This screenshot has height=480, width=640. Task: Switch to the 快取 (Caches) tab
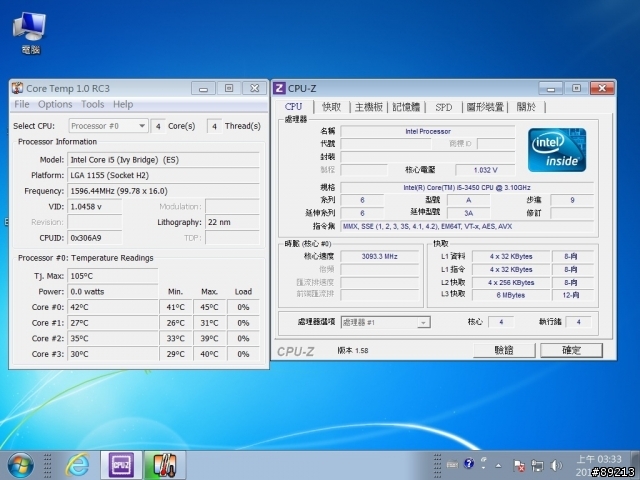(331, 107)
